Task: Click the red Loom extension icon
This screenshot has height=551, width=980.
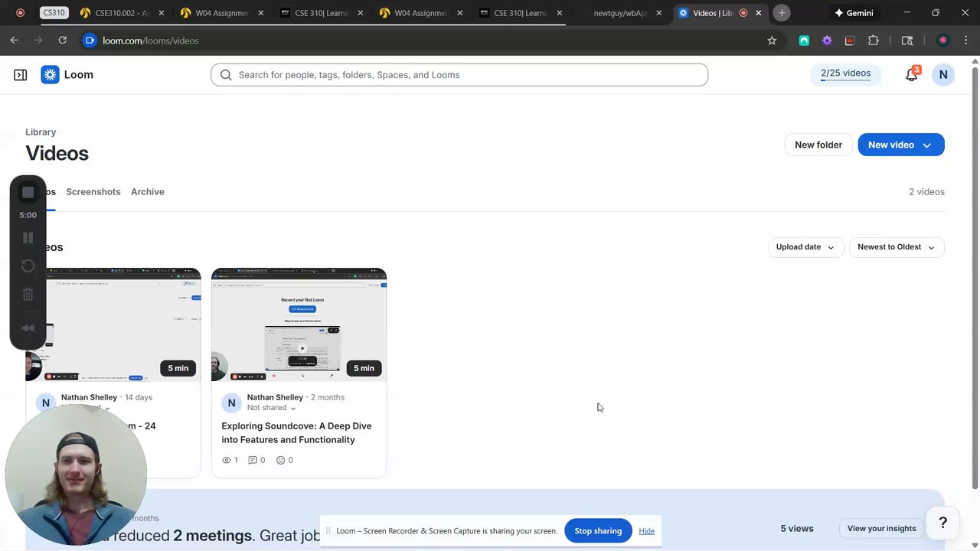Action: coord(850,41)
